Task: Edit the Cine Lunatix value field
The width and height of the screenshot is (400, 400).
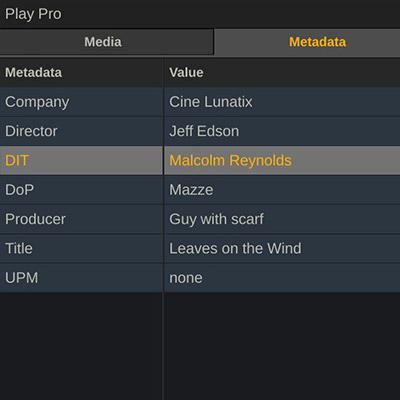Action: [282, 102]
